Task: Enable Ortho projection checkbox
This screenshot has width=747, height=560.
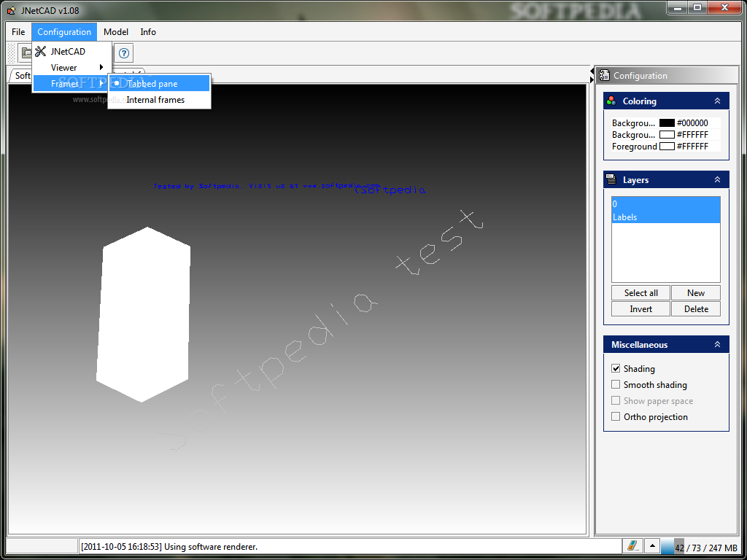Action: click(616, 416)
